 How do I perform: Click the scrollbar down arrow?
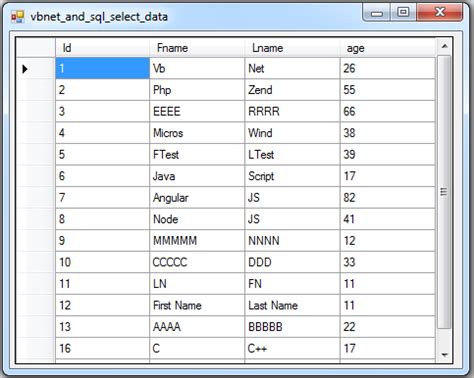444,355
